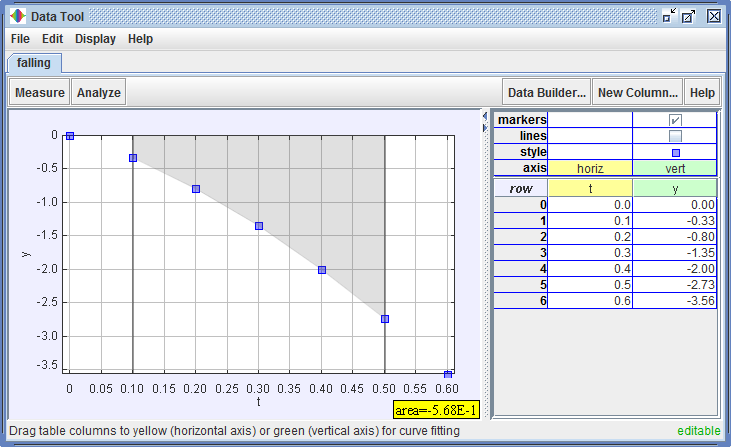Open Data Builder...
Viewport: 731px width, 447px height.
(546, 92)
